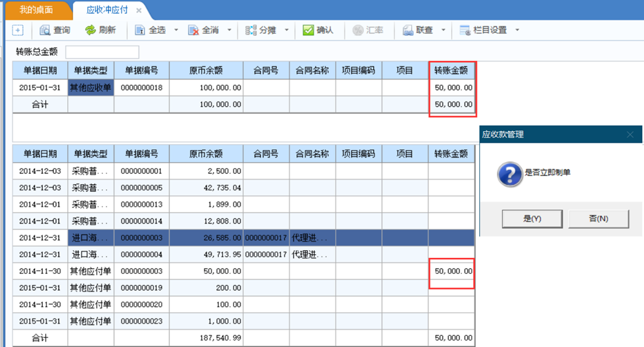The height and width of the screenshot is (347, 644).
Task: Click lower table 合同号 column header
Action: [266, 154]
